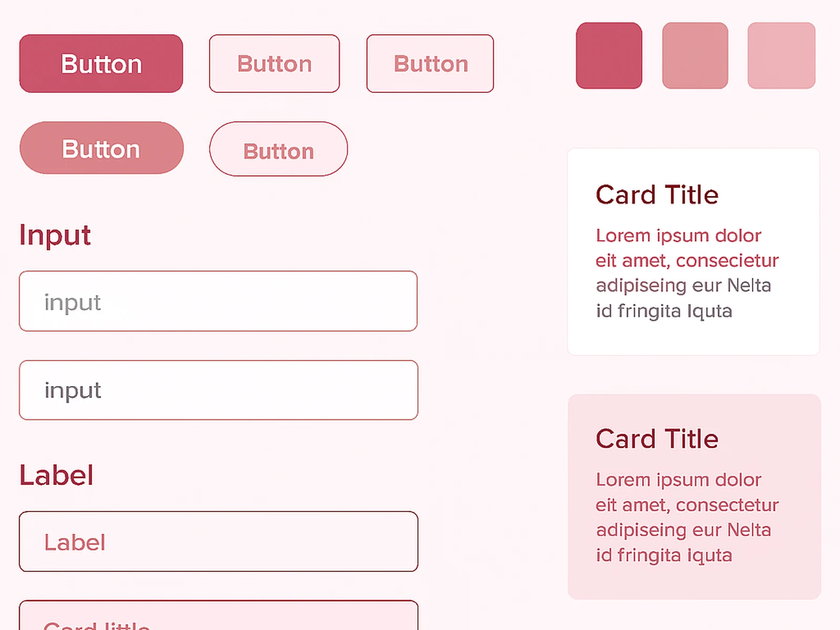
Task: Click the outlined Button next to the solid one
Action: click(x=274, y=63)
